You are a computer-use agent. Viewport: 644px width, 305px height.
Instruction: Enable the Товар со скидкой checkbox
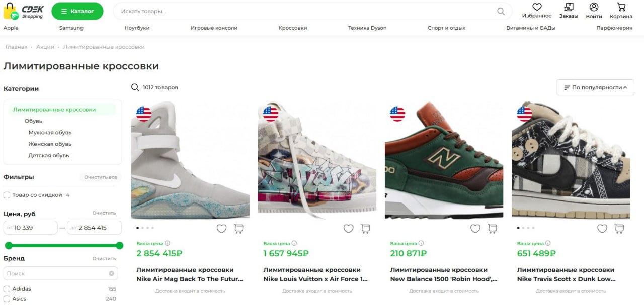click(7, 195)
